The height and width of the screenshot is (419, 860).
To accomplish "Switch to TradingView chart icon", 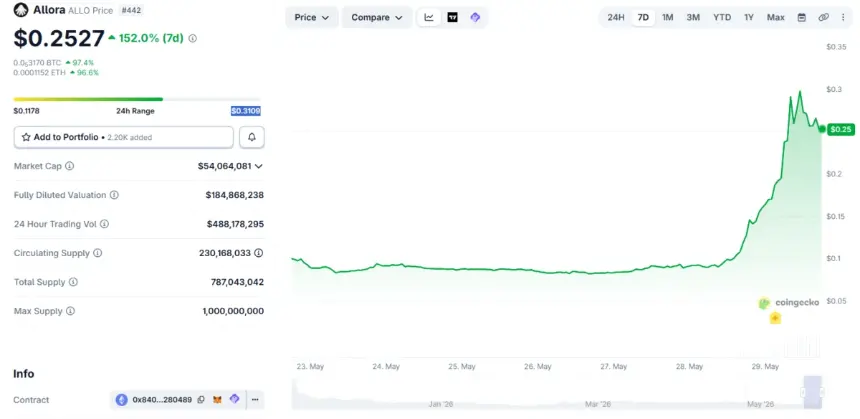I will click(x=452, y=18).
